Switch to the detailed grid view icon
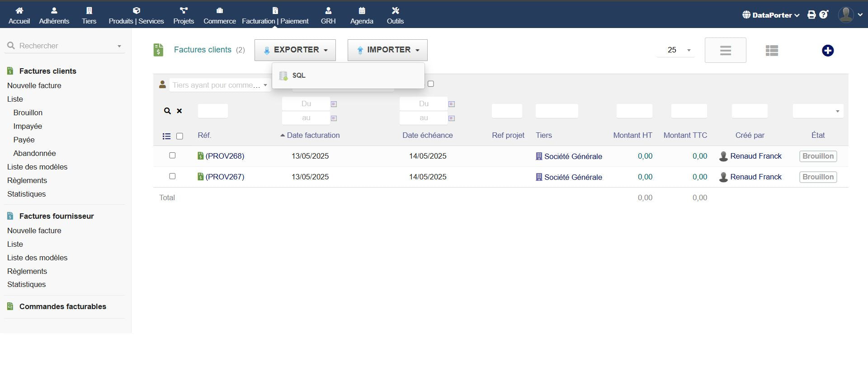This screenshot has width=868, height=371. 772,51
